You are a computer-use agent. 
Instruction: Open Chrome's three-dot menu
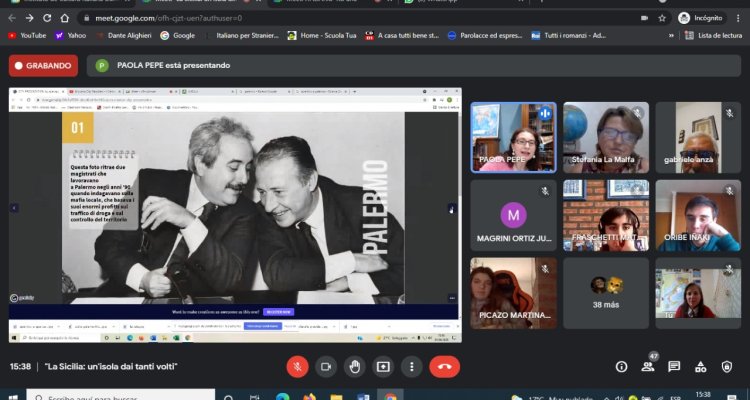[738, 18]
